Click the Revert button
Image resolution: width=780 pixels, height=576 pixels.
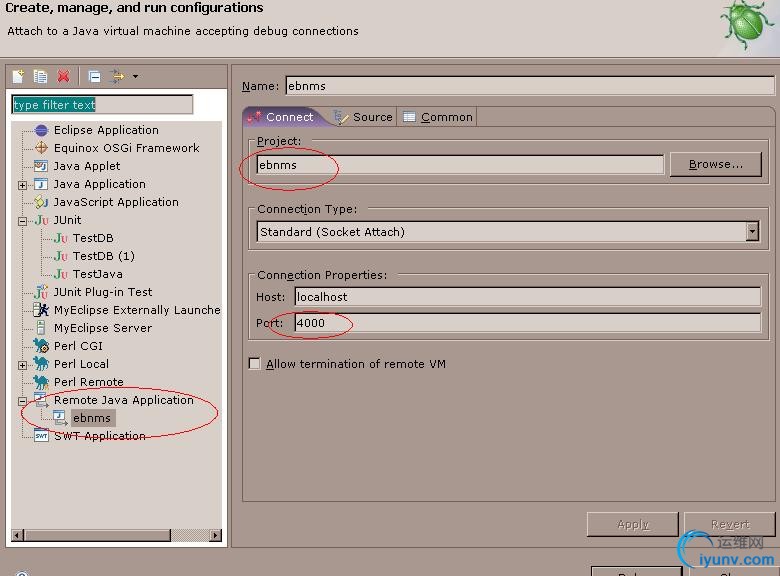tap(729, 524)
